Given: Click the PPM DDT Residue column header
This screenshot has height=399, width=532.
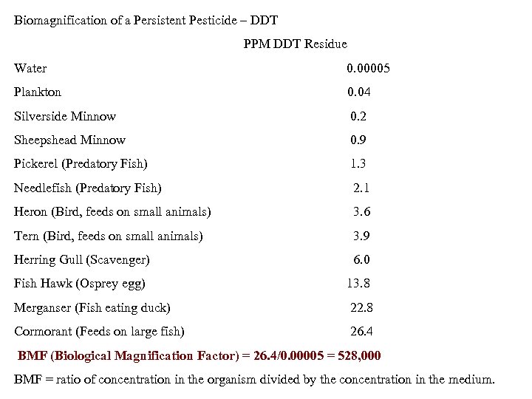Looking at the screenshot, I should tap(295, 44).
